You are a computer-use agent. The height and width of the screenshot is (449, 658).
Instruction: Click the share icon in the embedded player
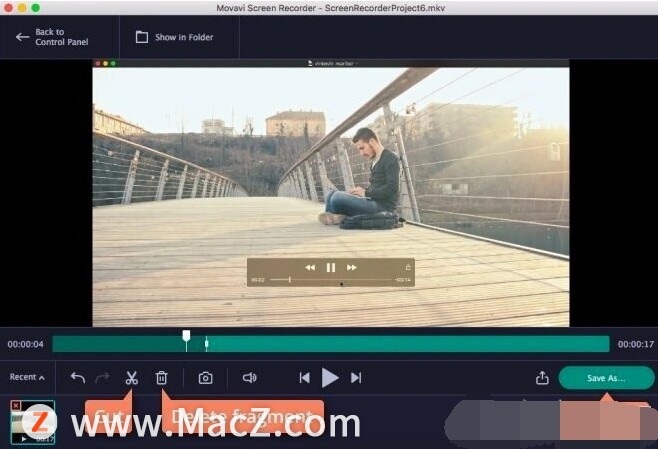(x=408, y=267)
